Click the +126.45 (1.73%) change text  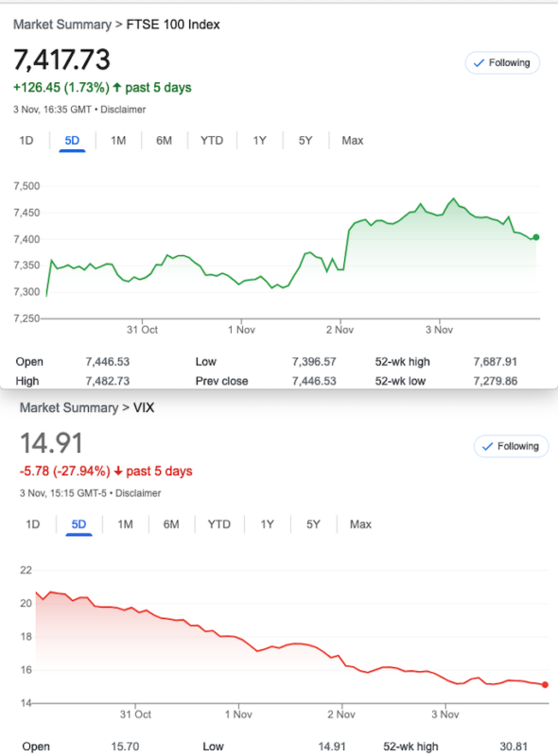click(x=61, y=88)
